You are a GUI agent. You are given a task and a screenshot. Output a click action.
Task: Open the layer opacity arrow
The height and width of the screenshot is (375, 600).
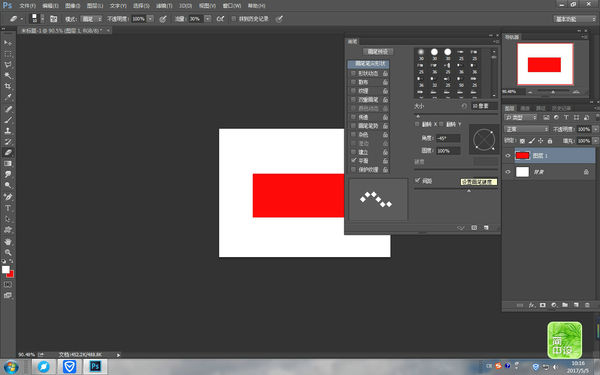coord(595,129)
